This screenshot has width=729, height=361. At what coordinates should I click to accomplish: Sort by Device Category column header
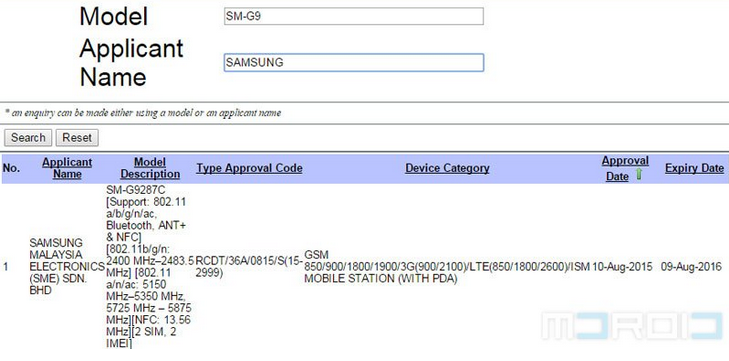coord(447,168)
